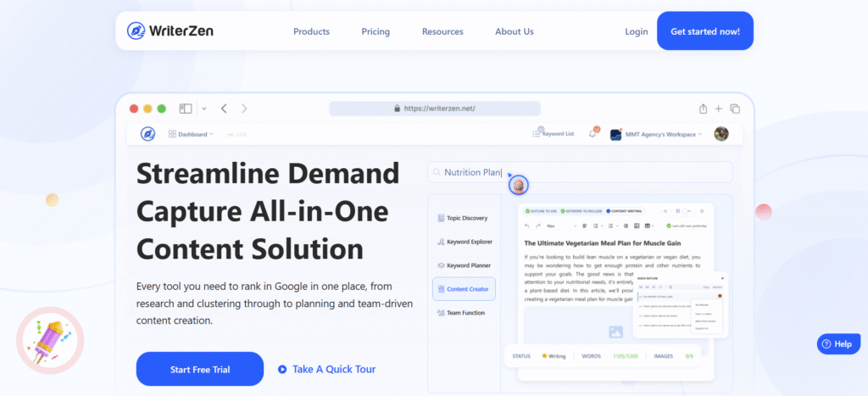Redo the edit in editor toolbar
The height and width of the screenshot is (396, 868).
538,226
